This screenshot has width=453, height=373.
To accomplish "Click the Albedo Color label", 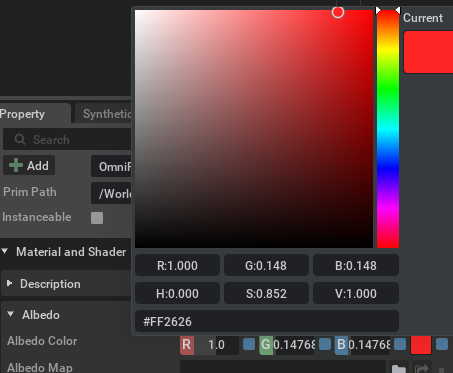I will coord(42,341).
